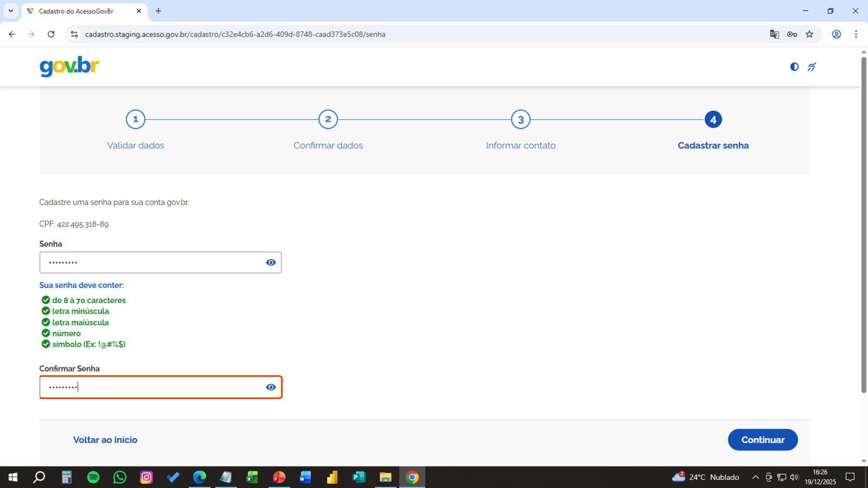Viewport: 868px width, 488px height.
Task: Open a new browser tab
Action: [158, 11]
